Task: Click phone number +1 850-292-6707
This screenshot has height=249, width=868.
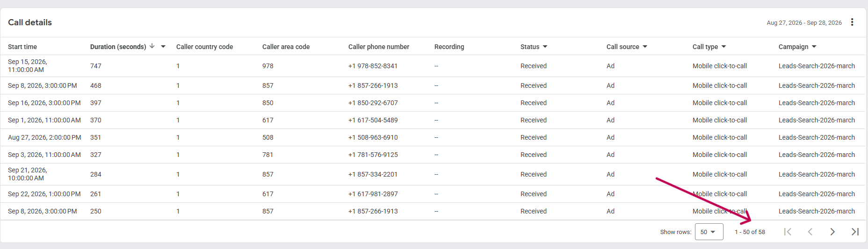Action: coord(373,103)
